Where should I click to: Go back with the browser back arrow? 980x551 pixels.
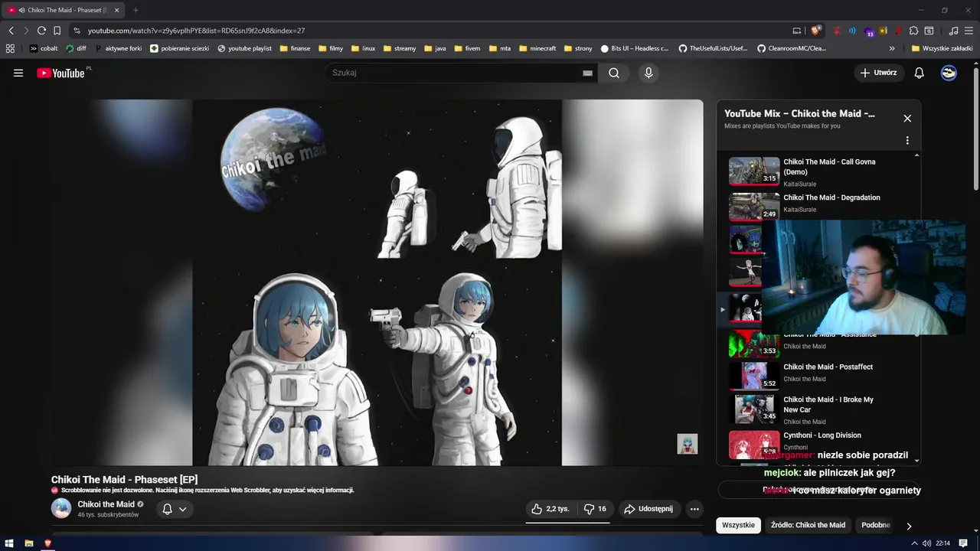click(11, 31)
